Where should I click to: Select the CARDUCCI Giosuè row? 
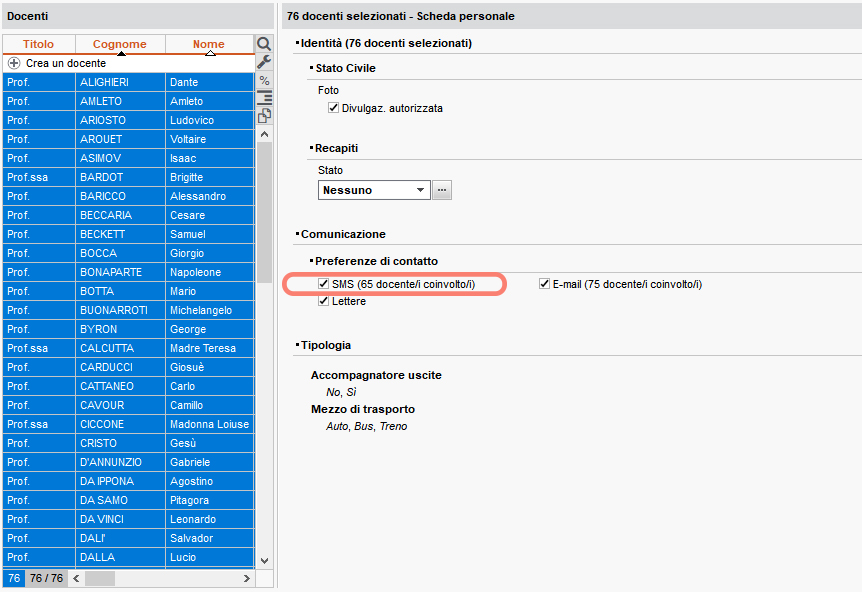[129, 367]
